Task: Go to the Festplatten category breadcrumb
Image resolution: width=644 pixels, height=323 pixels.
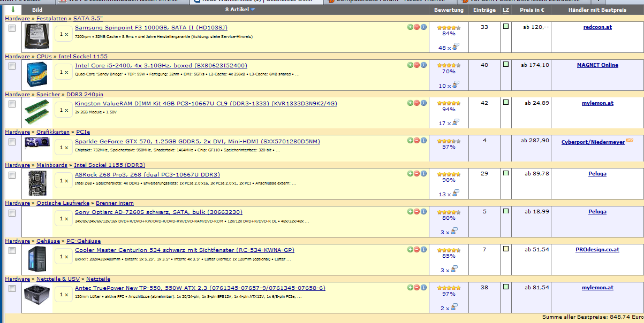Action: 52,18
